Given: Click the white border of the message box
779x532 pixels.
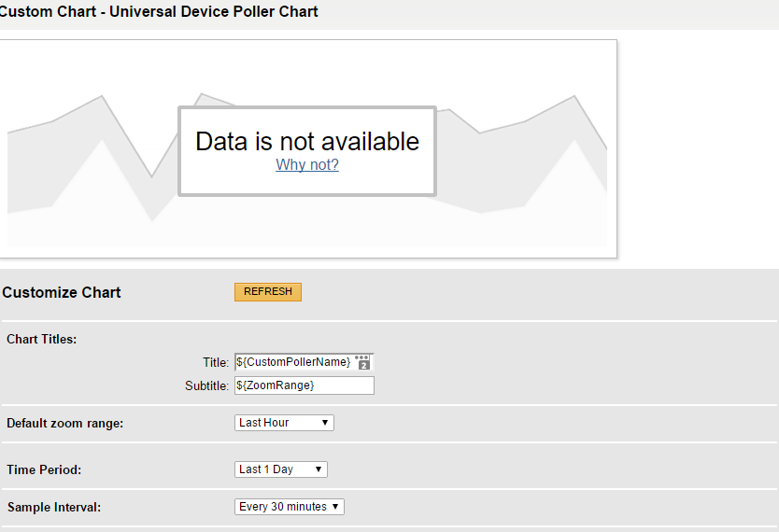Looking at the screenshot, I should 307,107.
